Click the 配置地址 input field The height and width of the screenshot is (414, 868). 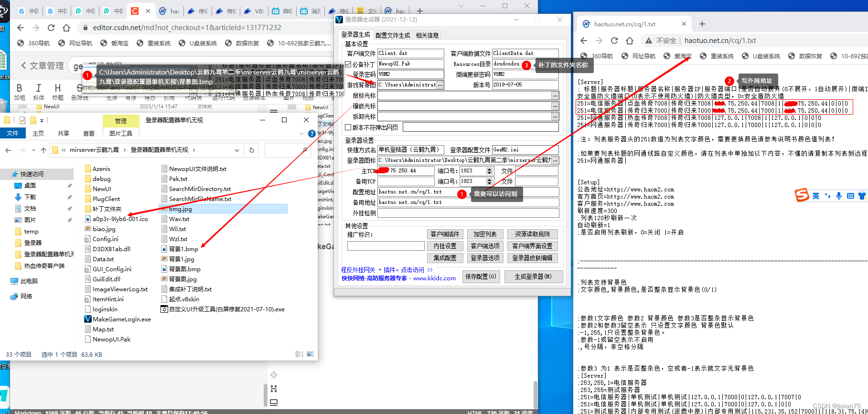[468, 192]
